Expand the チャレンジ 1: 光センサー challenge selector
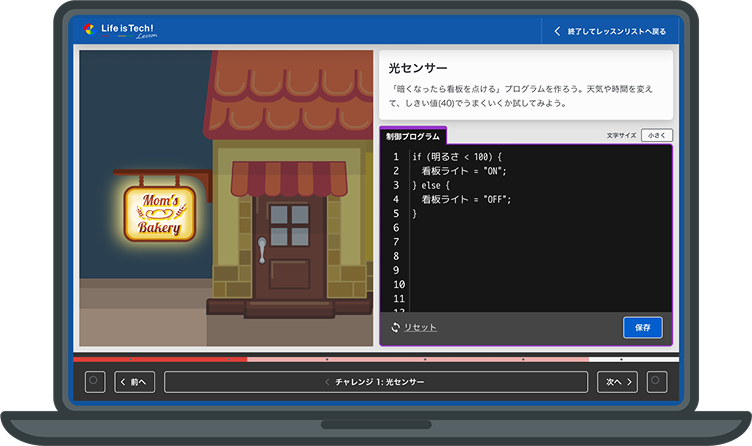Viewport: 752px width, 446px height. coord(375,382)
